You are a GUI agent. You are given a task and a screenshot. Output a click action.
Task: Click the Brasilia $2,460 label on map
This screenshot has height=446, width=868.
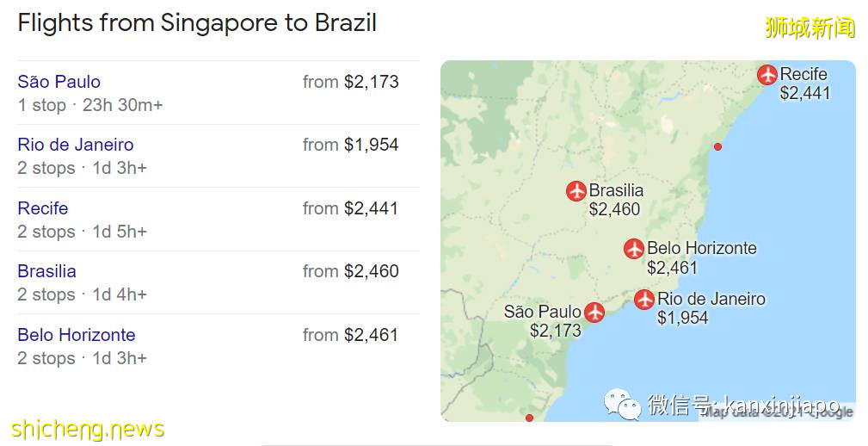click(615, 209)
